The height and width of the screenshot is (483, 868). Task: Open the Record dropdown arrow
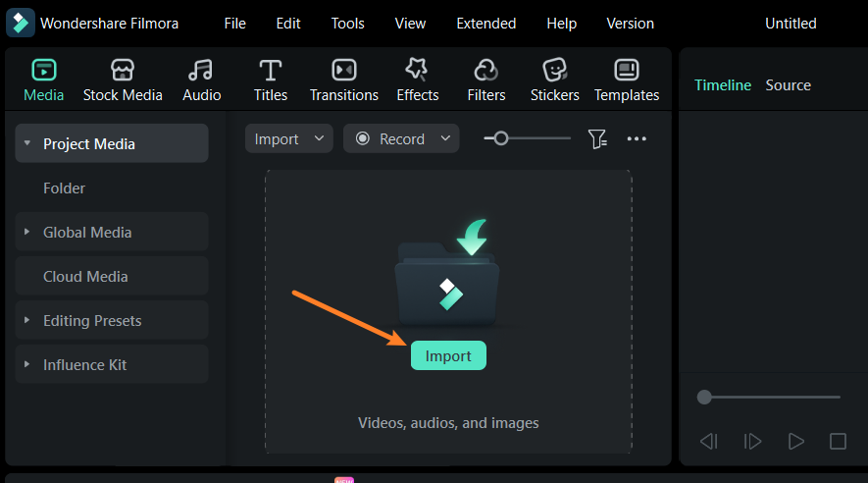point(445,139)
